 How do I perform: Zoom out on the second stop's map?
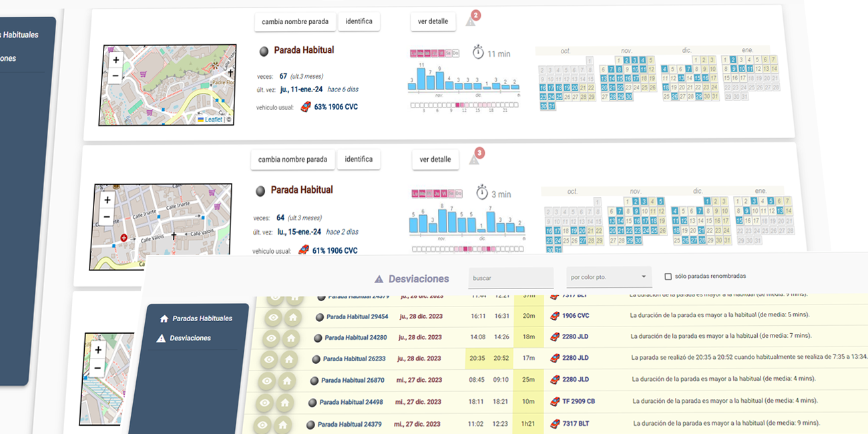pyautogui.click(x=107, y=217)
